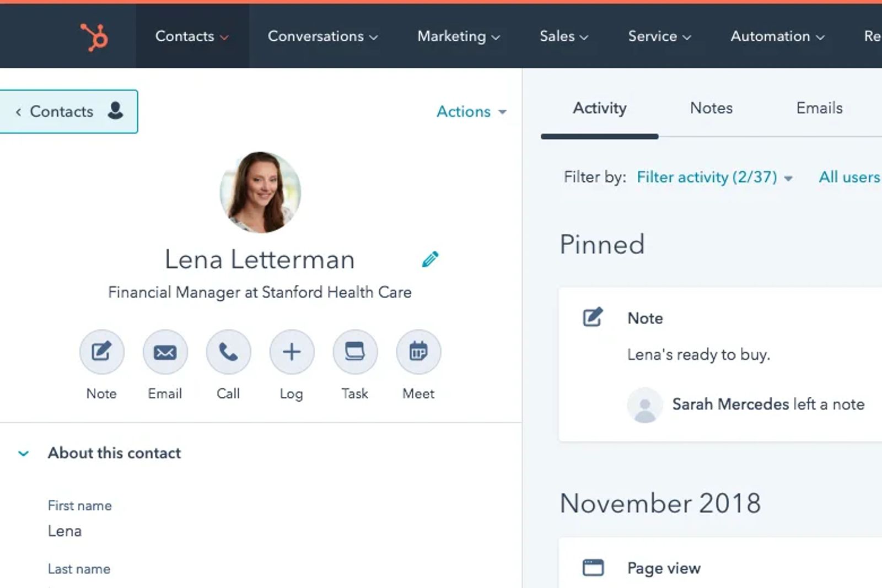Click Lena Letterman's profile photo

point(260,192)
